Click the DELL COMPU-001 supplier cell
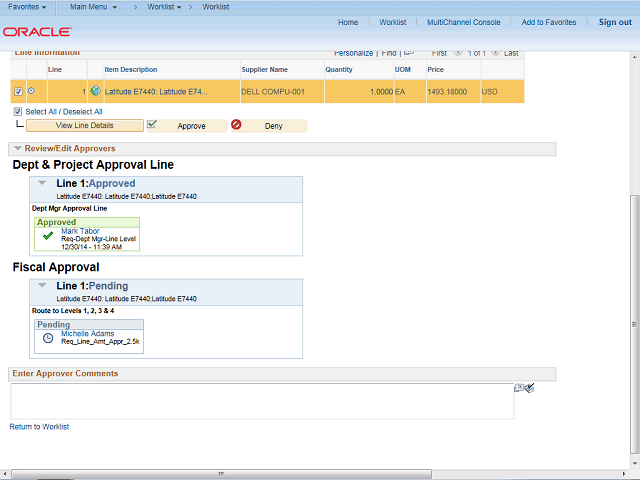The height and width of the screenshot is (480, 640). 273,92
